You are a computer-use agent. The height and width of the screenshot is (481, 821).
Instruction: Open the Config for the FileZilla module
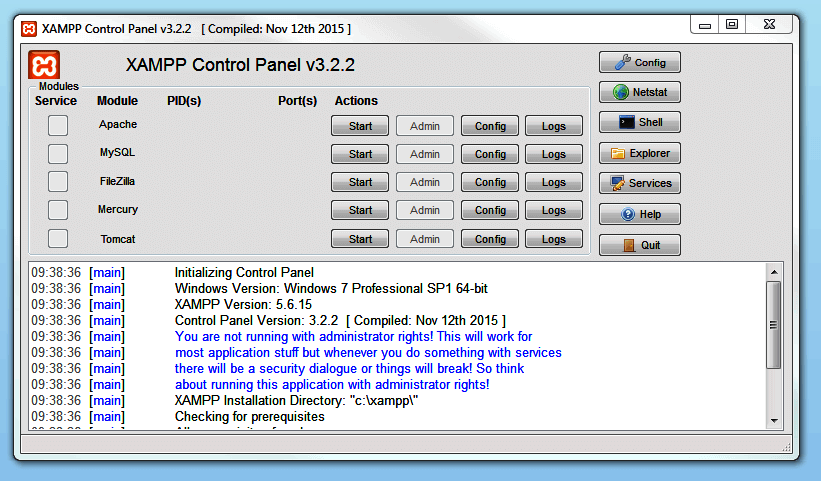(x=490, y=182)
